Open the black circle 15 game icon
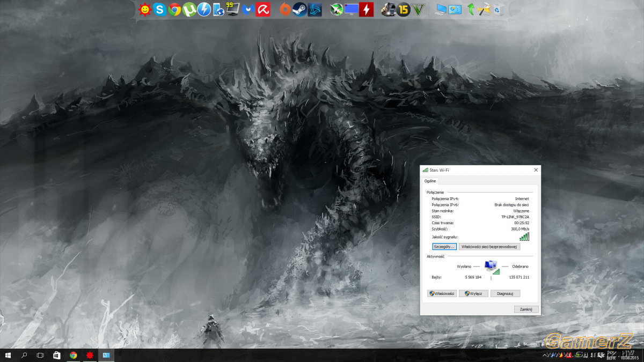 click(x=404, y=9)
